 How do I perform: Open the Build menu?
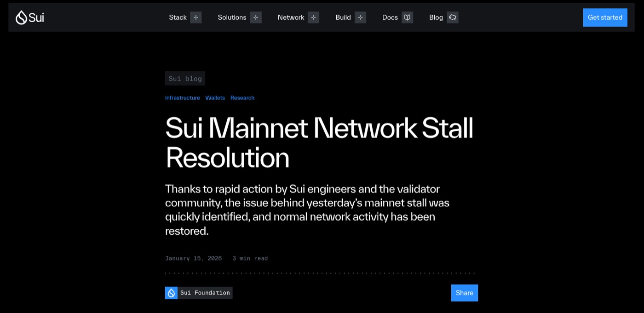pyautogui.click(x=343, y=17)
